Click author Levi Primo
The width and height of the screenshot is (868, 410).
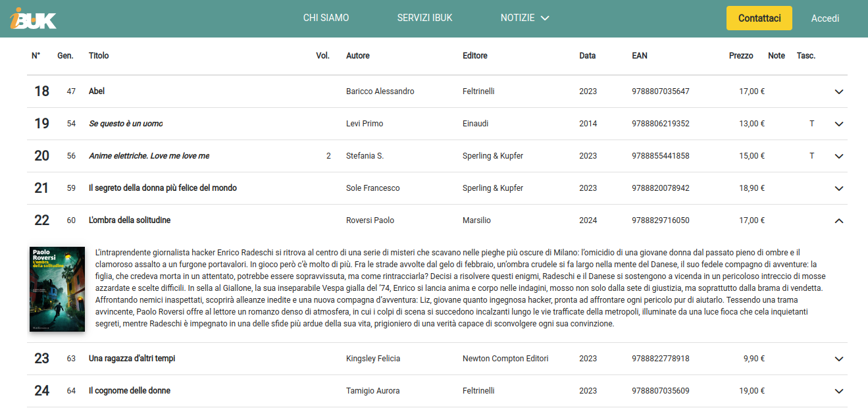[365, 124]
